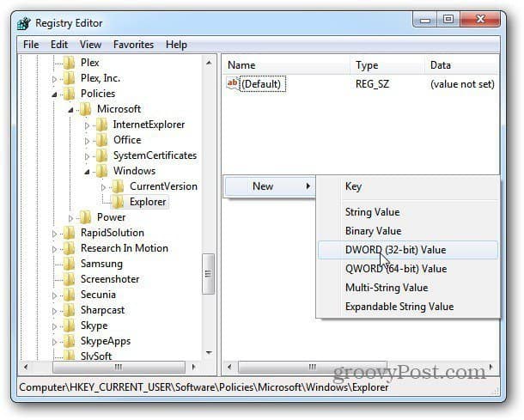Click the Name column header
Screen dimensions: 524x420
pyautogui.click(x=286, y=65)
